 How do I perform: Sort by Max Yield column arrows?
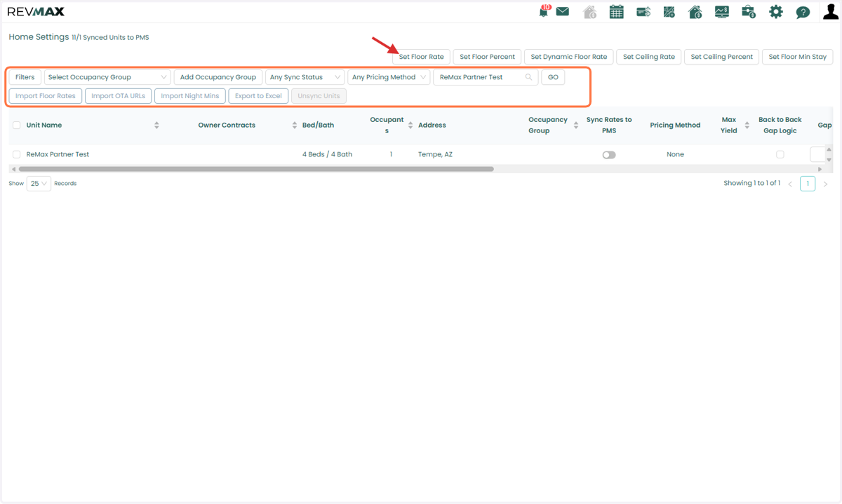click(x=747, y=125)
